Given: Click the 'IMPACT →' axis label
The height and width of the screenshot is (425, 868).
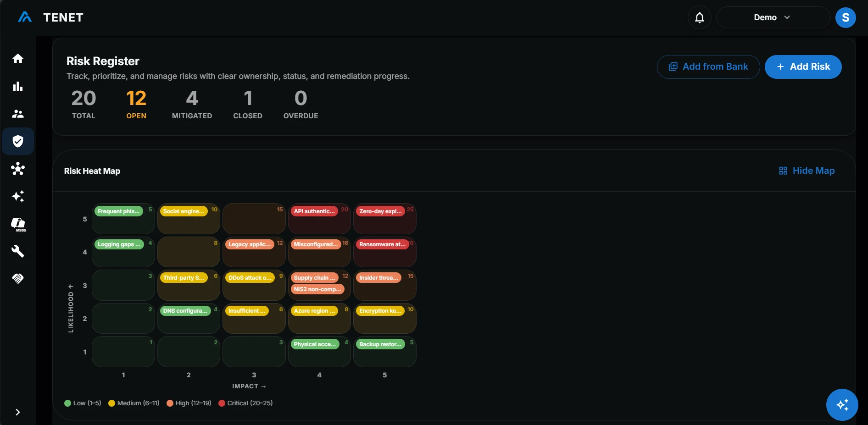Looking at the screenshot, I should [249, 386].
